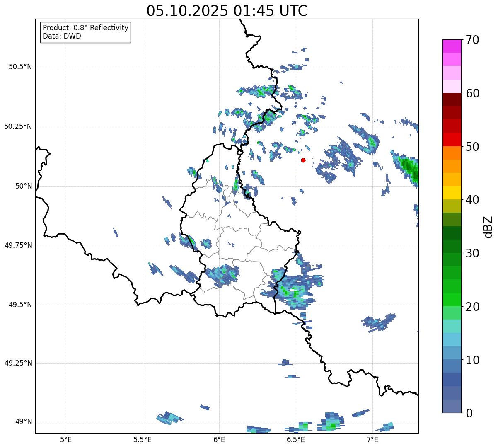The width and height of the screenshot is (498, 448).
Task: Click the 49.5°N latitude label
Action: (x=21, y=305)
